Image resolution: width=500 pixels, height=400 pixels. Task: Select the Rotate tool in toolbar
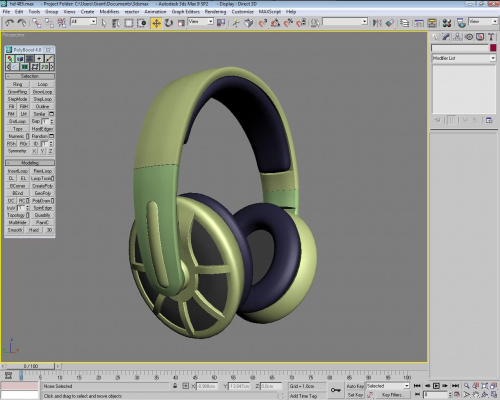coord(169,23)
